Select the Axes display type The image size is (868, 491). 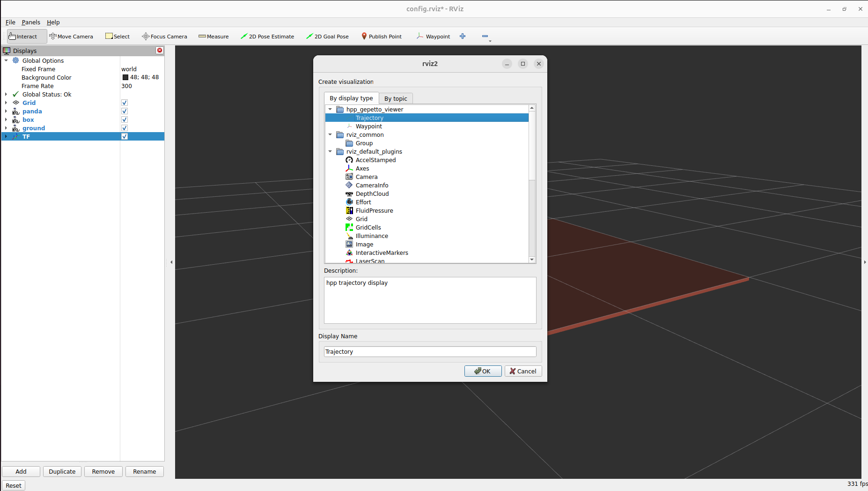[362, 169]
